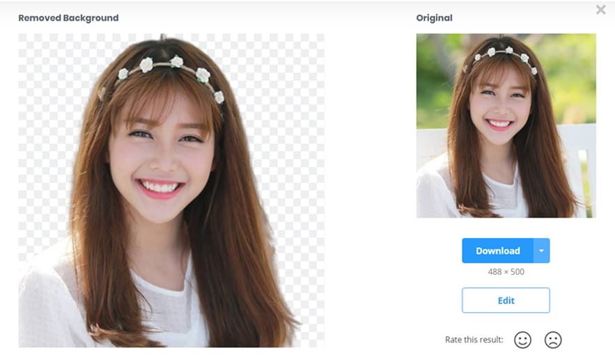Click the 'Original' heading above the thumbnail
The width and height of the screenshot is (615, 364).
coord(434,18)
